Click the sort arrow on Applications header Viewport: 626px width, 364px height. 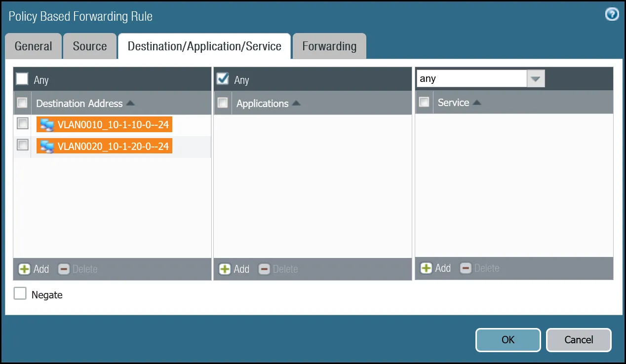click(x=296, y=103)
